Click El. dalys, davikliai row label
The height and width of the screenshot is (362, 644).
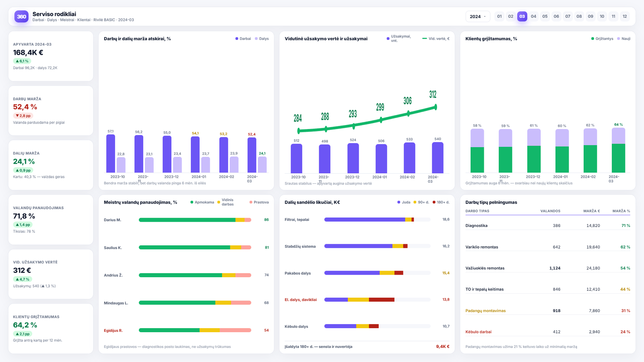pyautogui.click(x=301, y=300)
